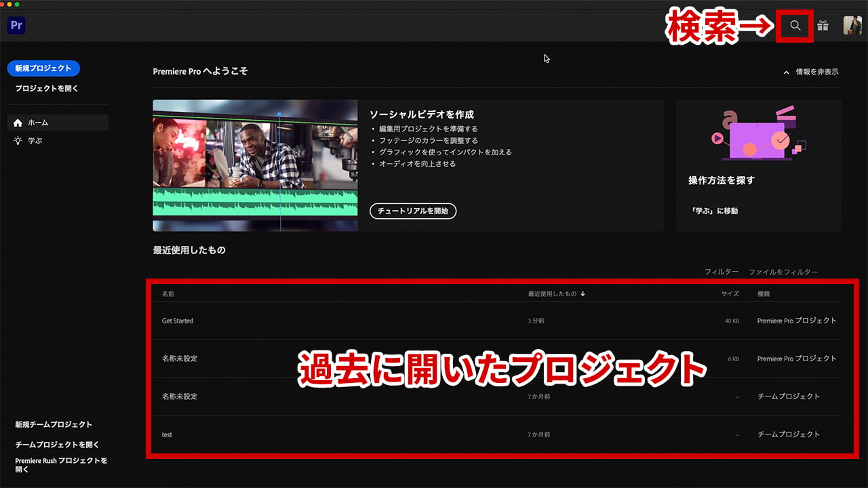This screenshot has width=868, height=488.
Task: Open the gift box what's new icon
Action: [823, 26]
